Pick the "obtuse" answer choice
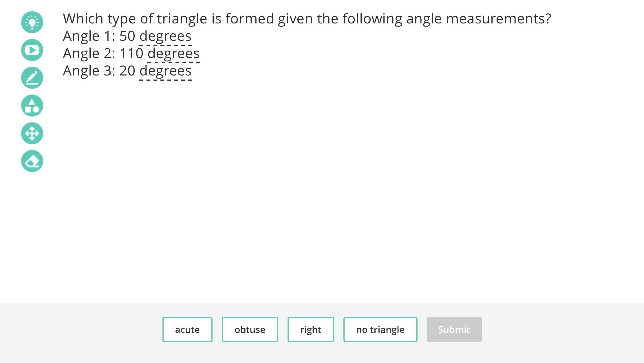The image size is (644, 363). click(x=250, y=329)
